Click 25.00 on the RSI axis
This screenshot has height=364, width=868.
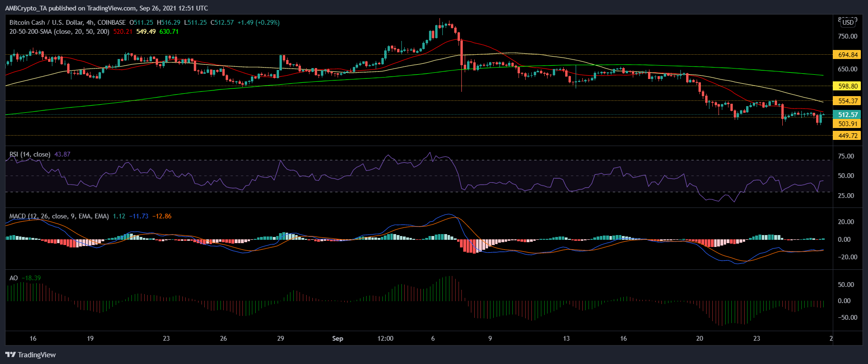pos(846,196)
